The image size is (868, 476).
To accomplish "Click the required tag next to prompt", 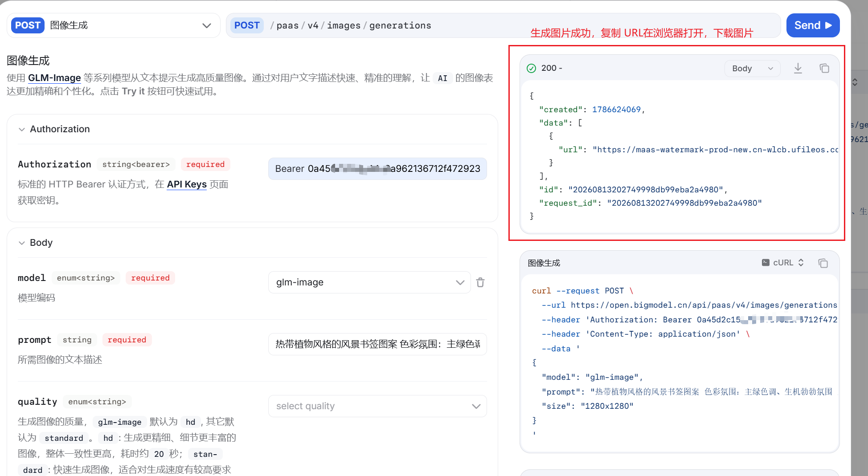I will click(127, 340).
